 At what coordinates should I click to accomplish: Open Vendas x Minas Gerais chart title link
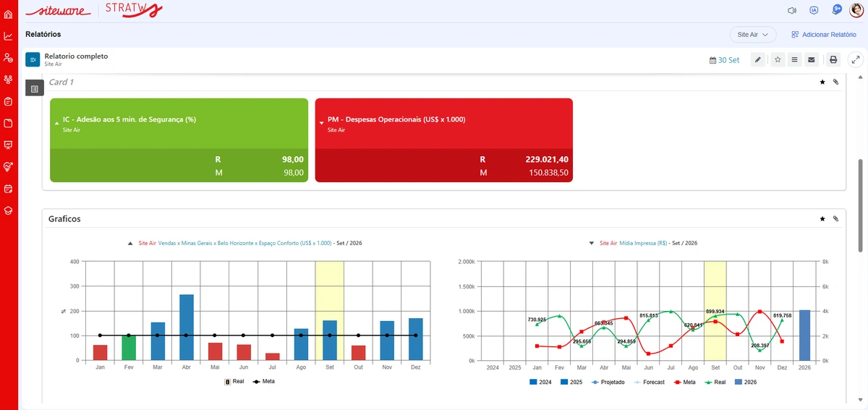244,244
